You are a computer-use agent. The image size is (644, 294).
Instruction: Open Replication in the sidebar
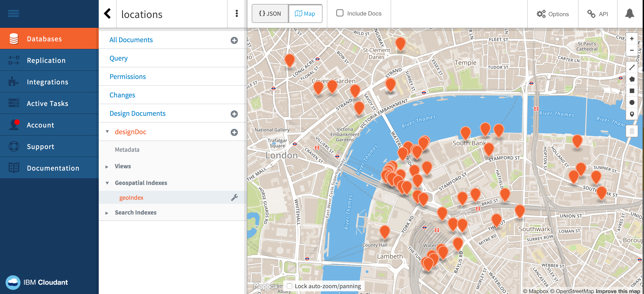[x=46, y=60]
